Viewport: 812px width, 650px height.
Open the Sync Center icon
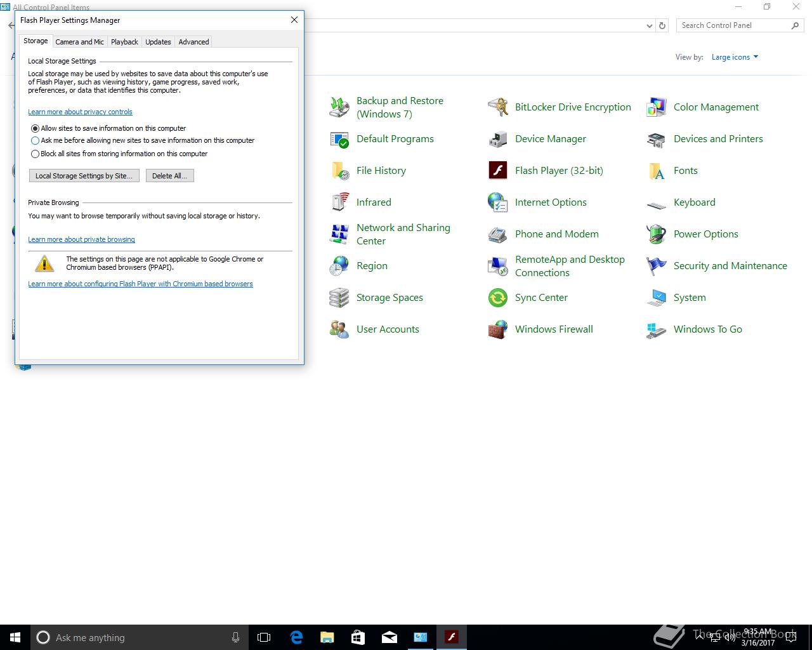498,298
